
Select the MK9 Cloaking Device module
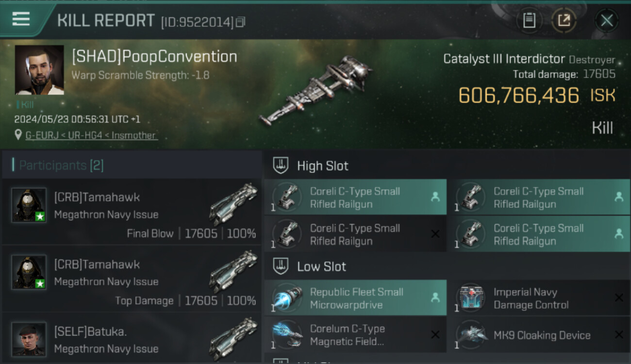[x=539, y=335]
